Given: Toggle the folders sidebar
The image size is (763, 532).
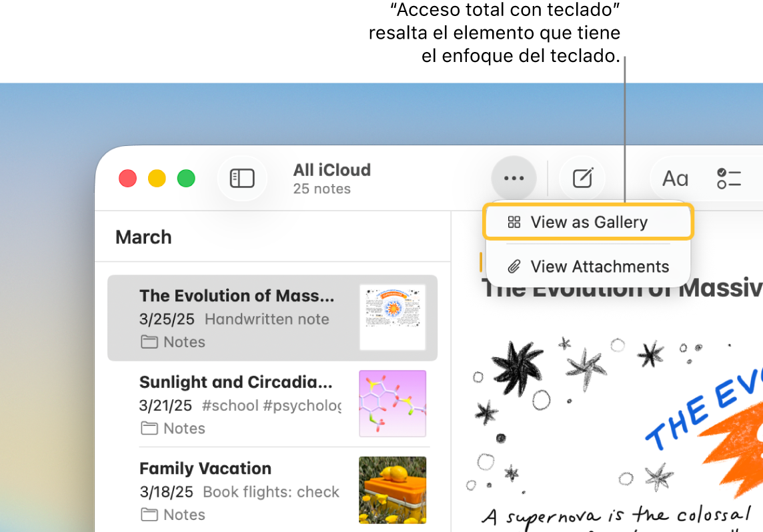Looking at the screenshot, I should point(242,178).
